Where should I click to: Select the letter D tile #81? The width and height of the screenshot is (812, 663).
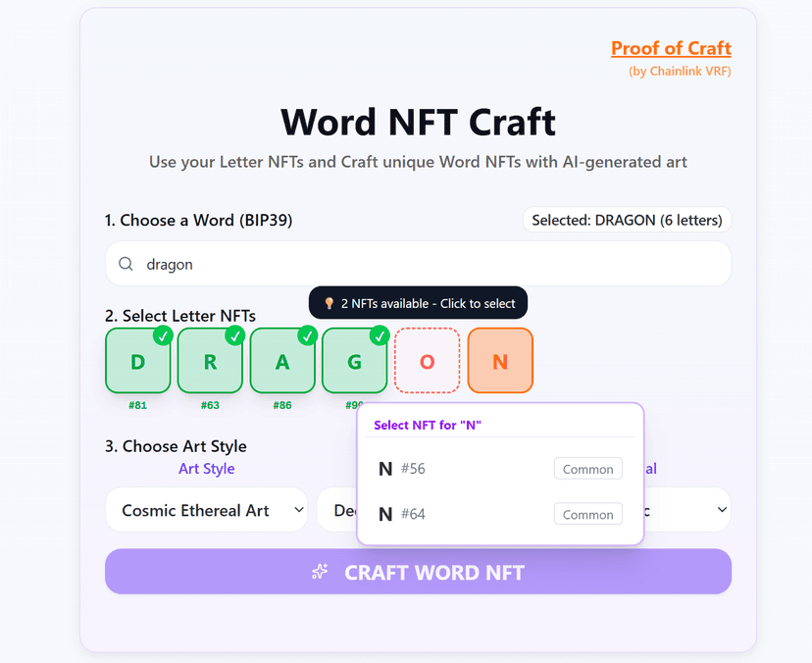[137, 361]
